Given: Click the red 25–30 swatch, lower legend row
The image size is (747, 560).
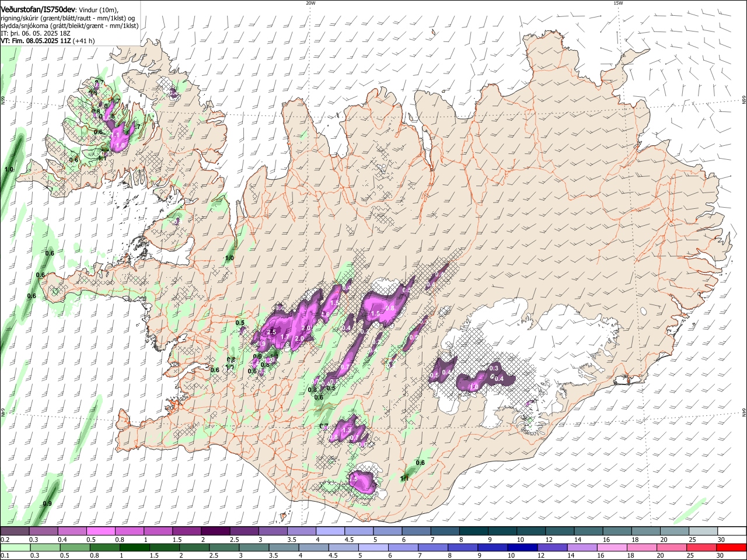Looking at the screenshot, I should [701, 547].
